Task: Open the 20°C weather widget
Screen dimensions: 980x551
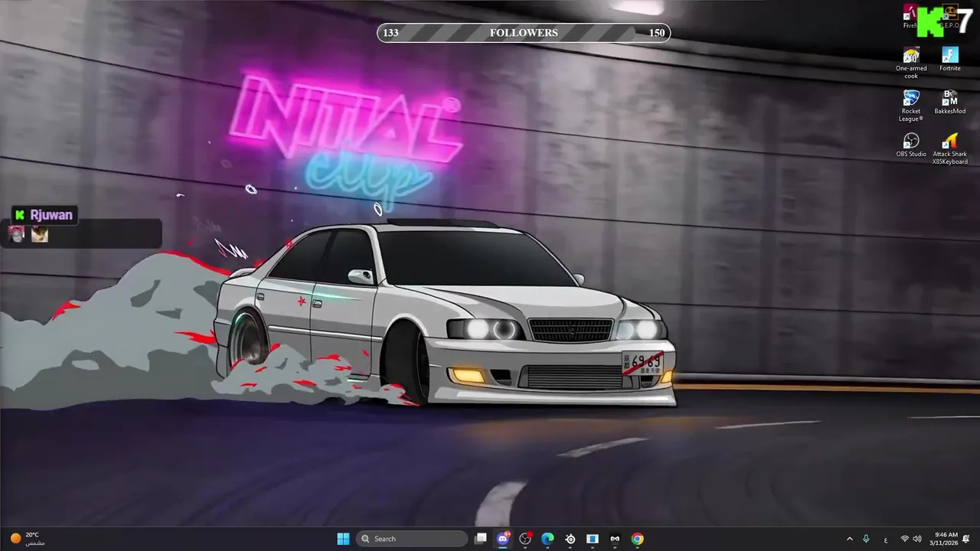Action: click(27, 539)
